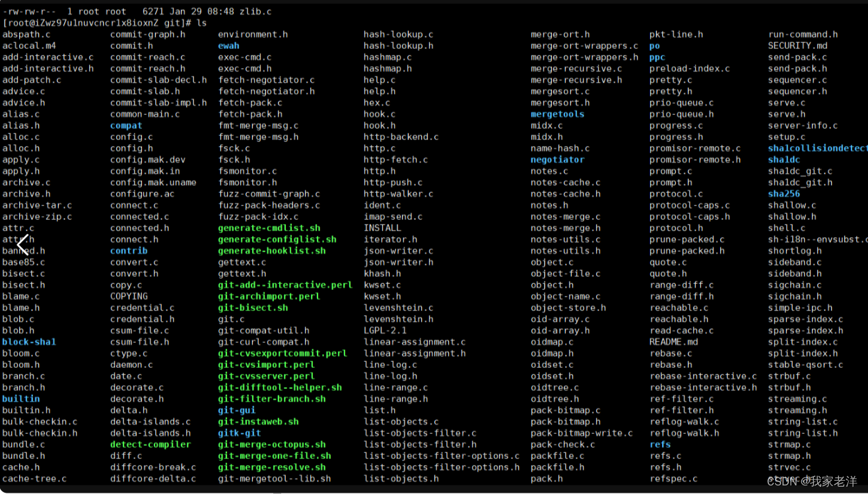This screenshot has width=868, height=494.
Task: Select the 'builtin' directory name
Action: pyautogui.click(x=21, y=399)
